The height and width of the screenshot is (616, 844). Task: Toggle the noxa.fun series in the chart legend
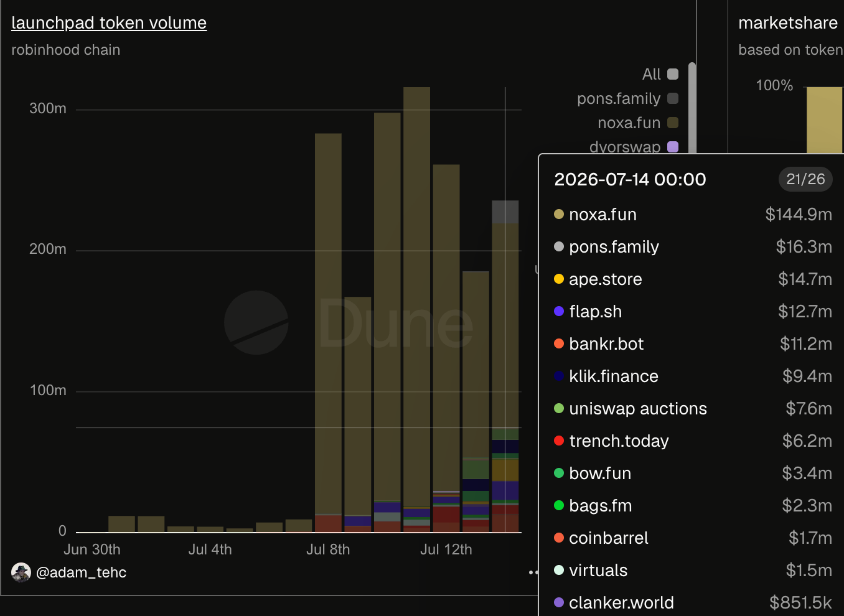click(x=638, y=123)
